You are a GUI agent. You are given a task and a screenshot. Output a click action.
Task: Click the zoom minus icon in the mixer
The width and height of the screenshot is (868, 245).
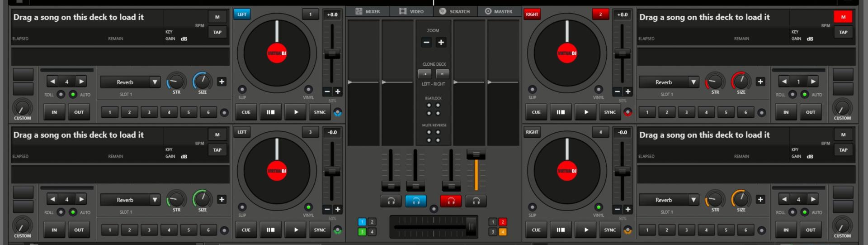tap(426, 42)
